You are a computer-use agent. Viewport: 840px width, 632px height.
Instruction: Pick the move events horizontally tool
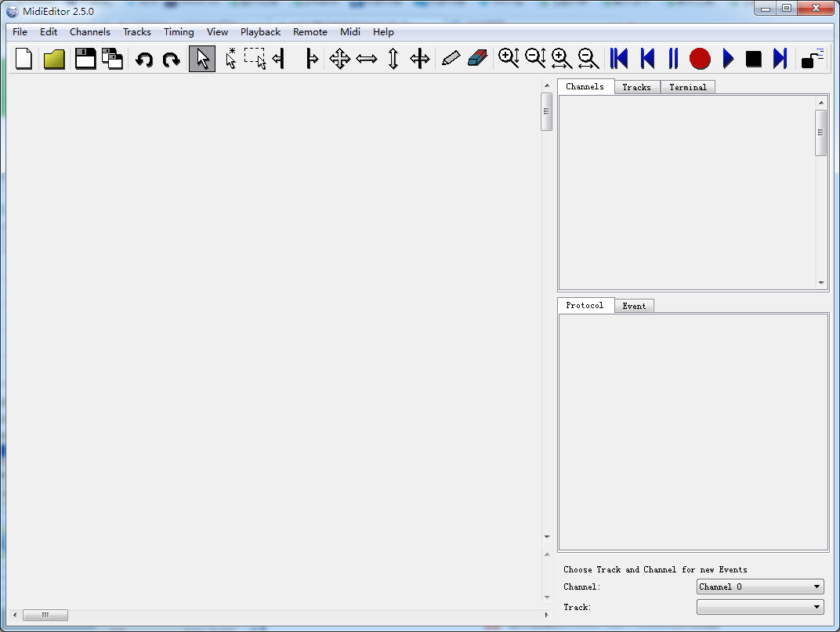tap(367, 59)
